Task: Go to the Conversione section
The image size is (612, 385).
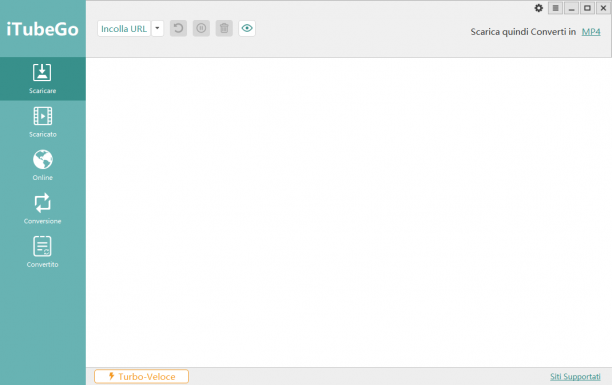Action: click(x=43, y=209)
